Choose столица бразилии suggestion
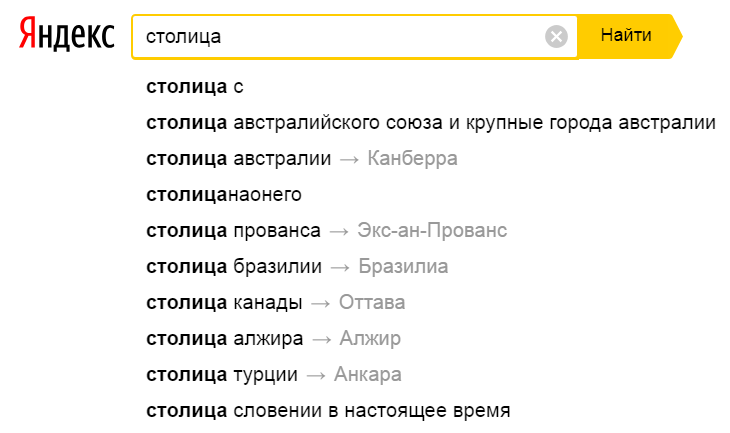 (234, 266)
